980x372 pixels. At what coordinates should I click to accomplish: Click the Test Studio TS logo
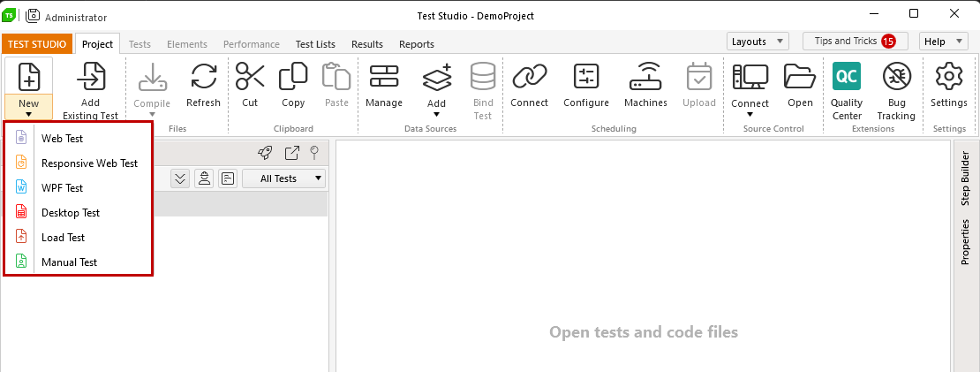(9, 15)
